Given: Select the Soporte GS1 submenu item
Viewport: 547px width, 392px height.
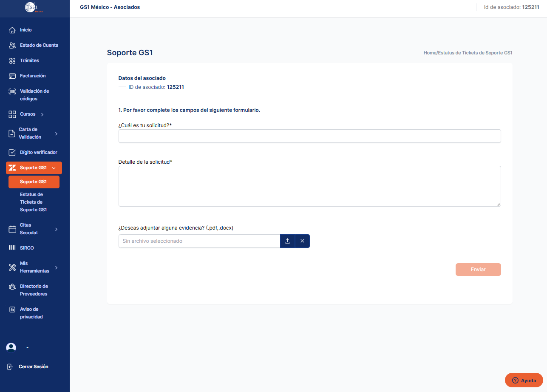Looking at the screenshot, I should pyautogui.click(x=34, y=182).
